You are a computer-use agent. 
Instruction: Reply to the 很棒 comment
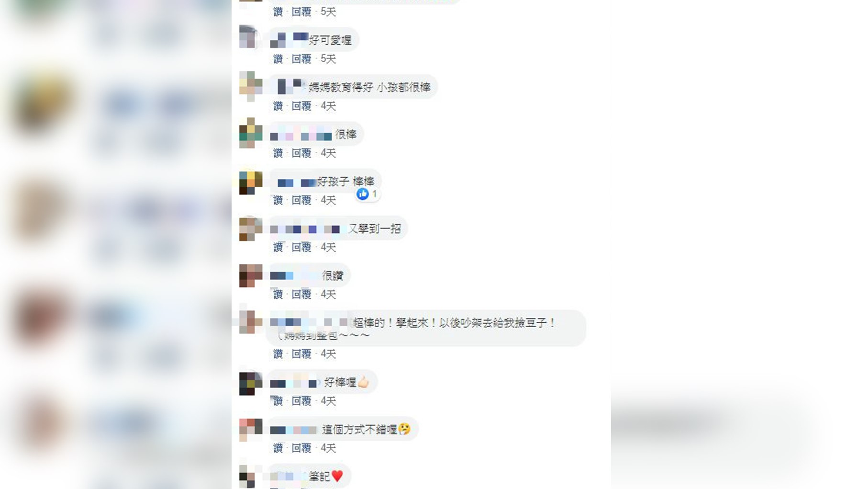301,153
